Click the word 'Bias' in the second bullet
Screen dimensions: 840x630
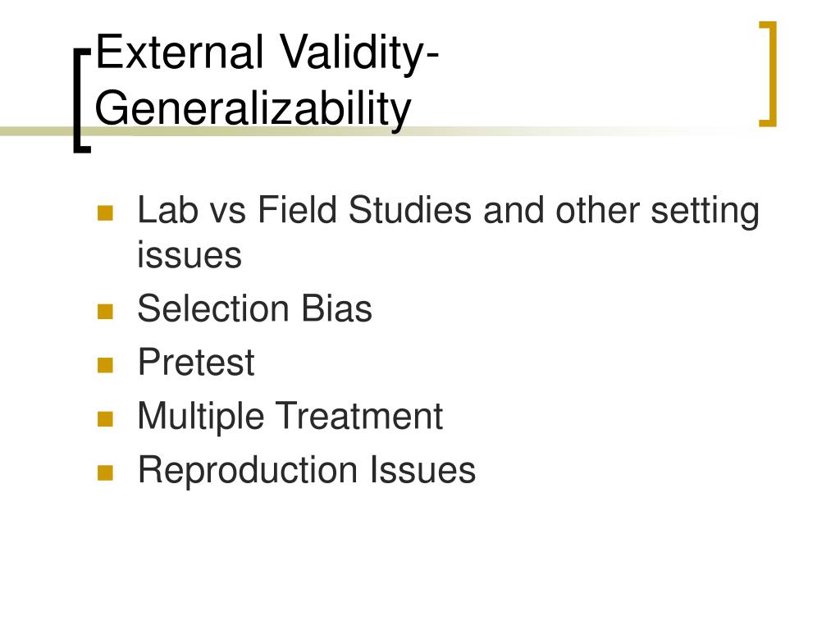pyautogui.click(x=336, y=308)
